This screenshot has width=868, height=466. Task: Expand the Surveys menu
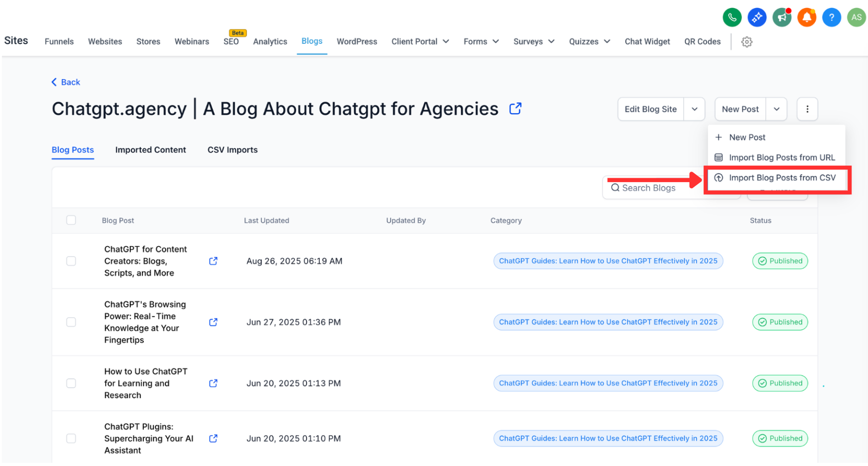click(534, 42)
